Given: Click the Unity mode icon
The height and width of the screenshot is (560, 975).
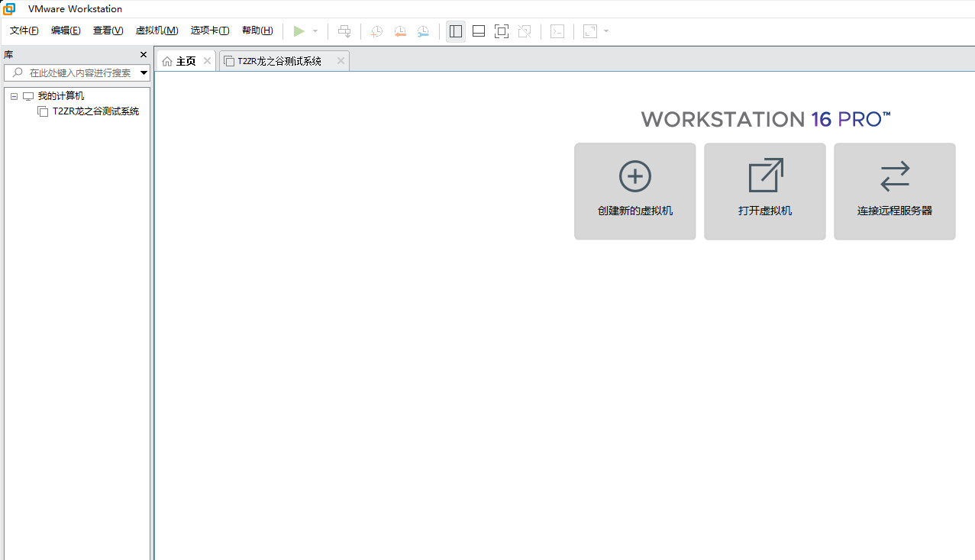Looking at the screenshot, I should tap(524, 31).
